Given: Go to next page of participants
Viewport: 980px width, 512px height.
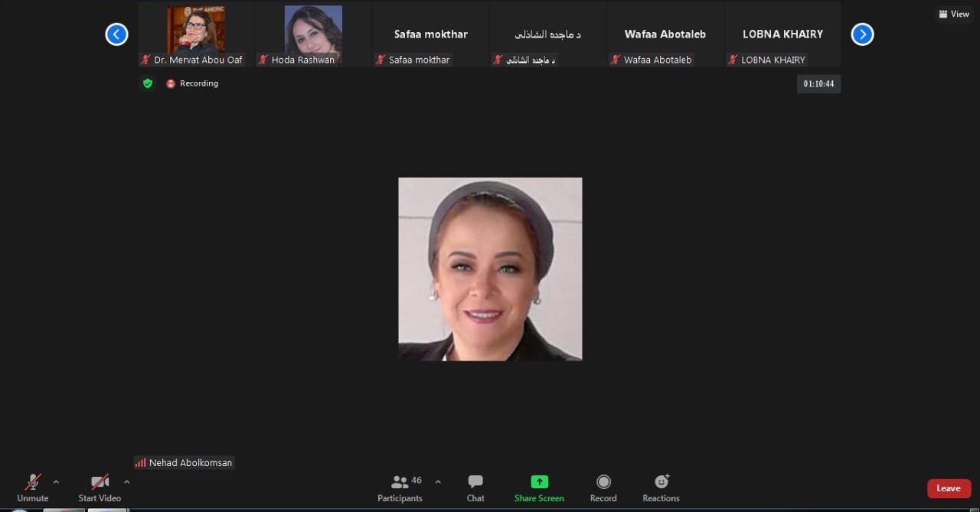Looking at the screenshot, I should (862, 34).
